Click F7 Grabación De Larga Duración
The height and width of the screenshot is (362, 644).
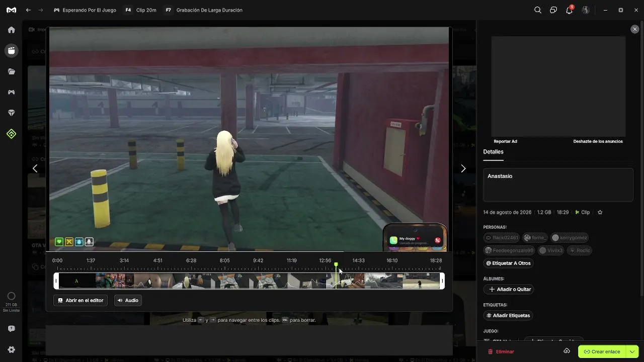(x=204, y=10)
